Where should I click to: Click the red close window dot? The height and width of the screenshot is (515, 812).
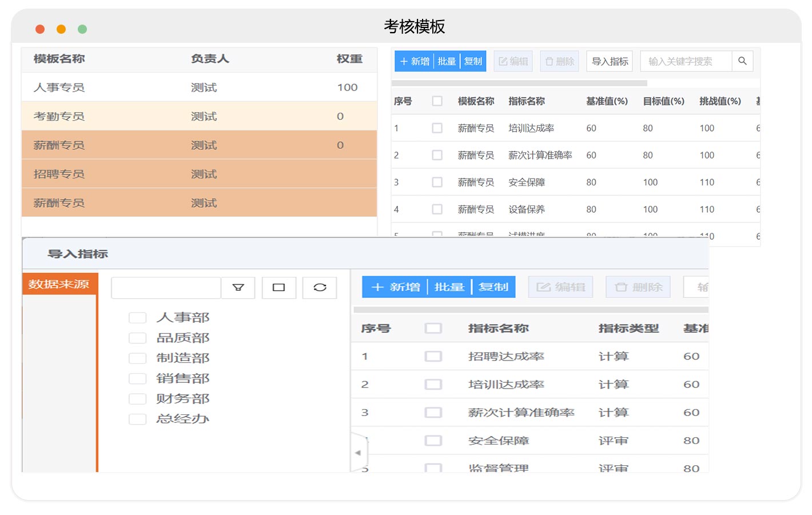pyautogui.click(x=40, y=29)
